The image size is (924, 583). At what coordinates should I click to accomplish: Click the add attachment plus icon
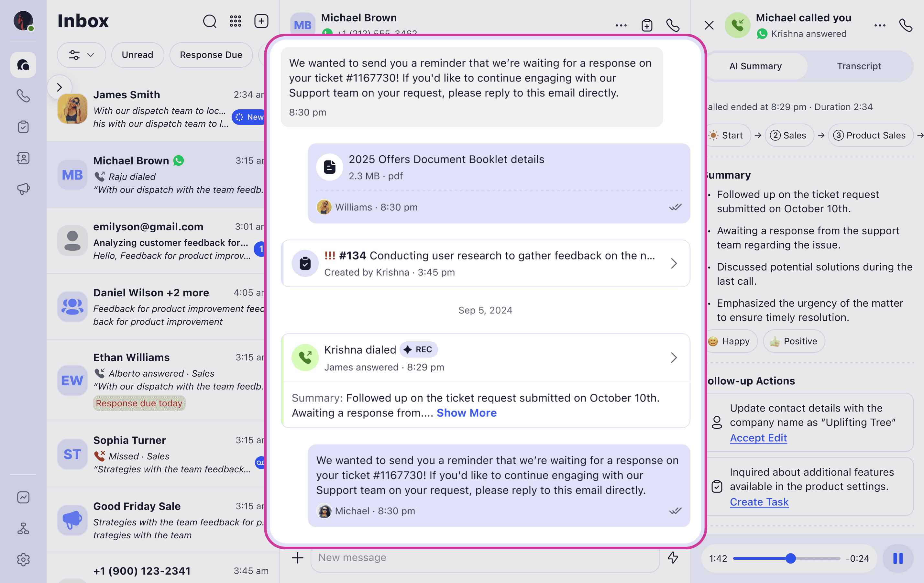[x=297, y=558]
